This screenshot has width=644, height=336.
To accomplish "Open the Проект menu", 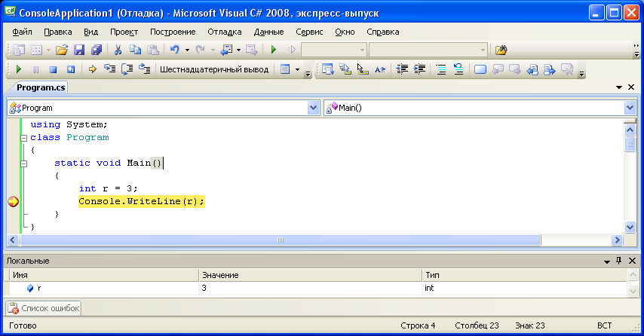I will tap(124, 32).
